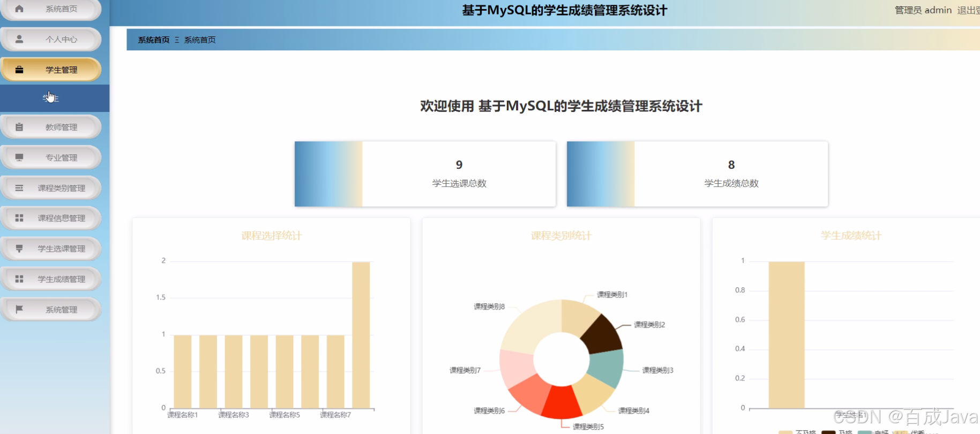
Task: Click the bar above 课程名称3
Action: tap(234, 372)
